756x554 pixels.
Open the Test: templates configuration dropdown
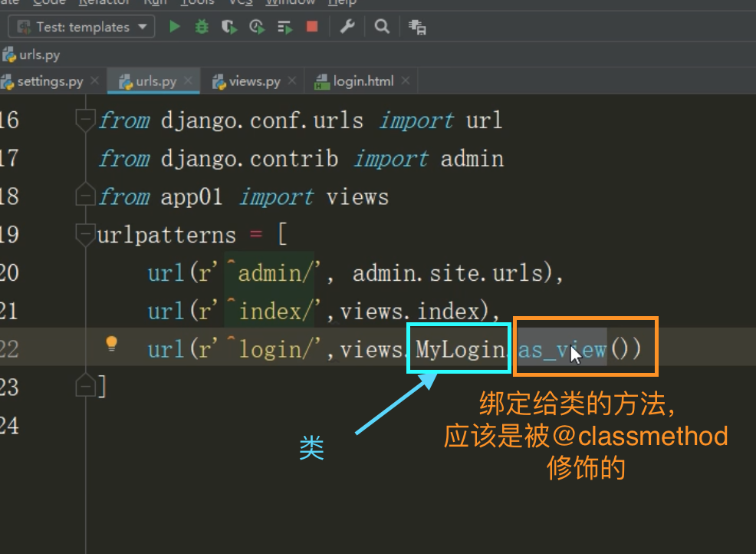click(82, 27)
